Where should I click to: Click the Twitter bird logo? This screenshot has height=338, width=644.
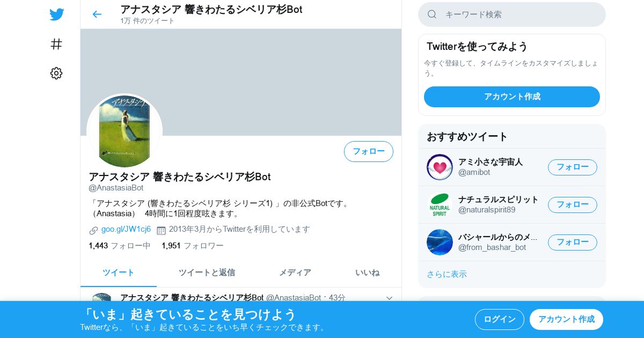pos(56,14)
